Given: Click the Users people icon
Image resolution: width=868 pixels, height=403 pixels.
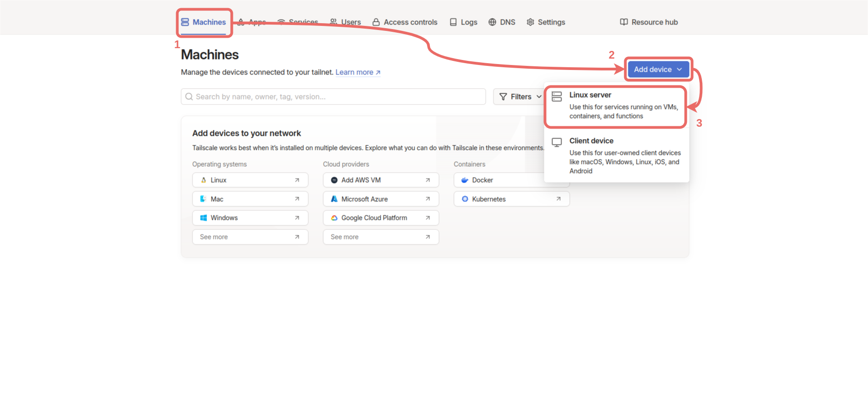Looking at the screenshot, I should [x=334, y=22].
